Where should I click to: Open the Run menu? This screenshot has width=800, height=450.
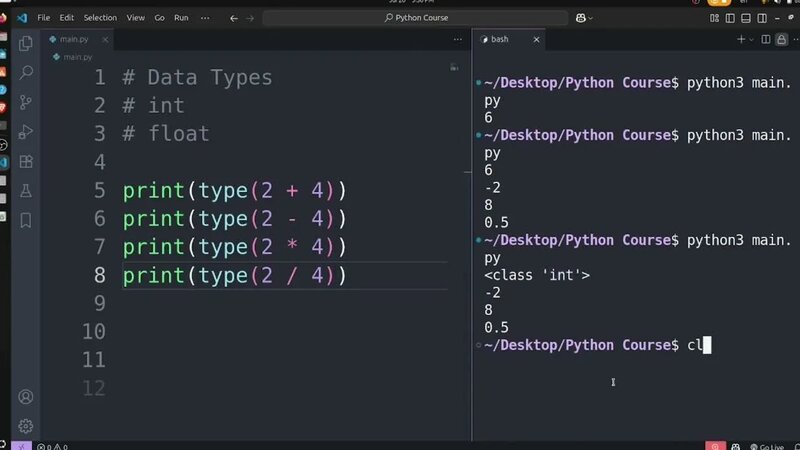181,18
